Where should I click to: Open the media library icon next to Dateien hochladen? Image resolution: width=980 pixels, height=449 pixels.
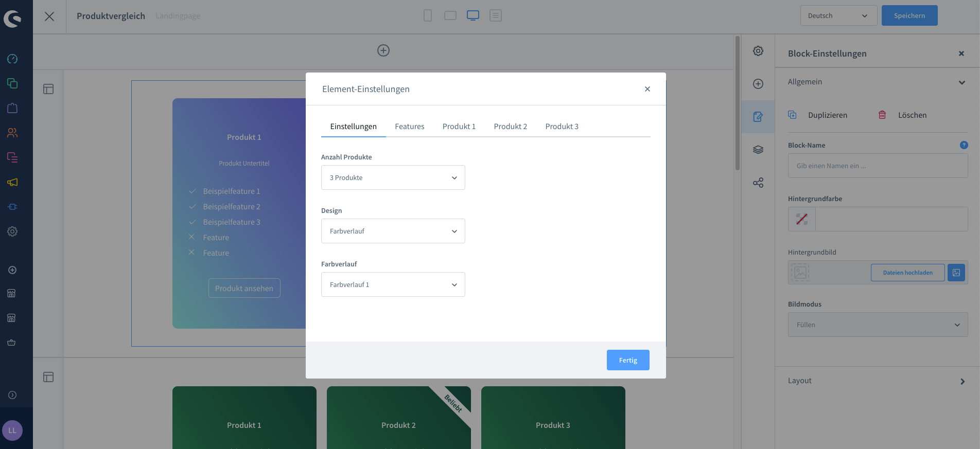point(956,273)
